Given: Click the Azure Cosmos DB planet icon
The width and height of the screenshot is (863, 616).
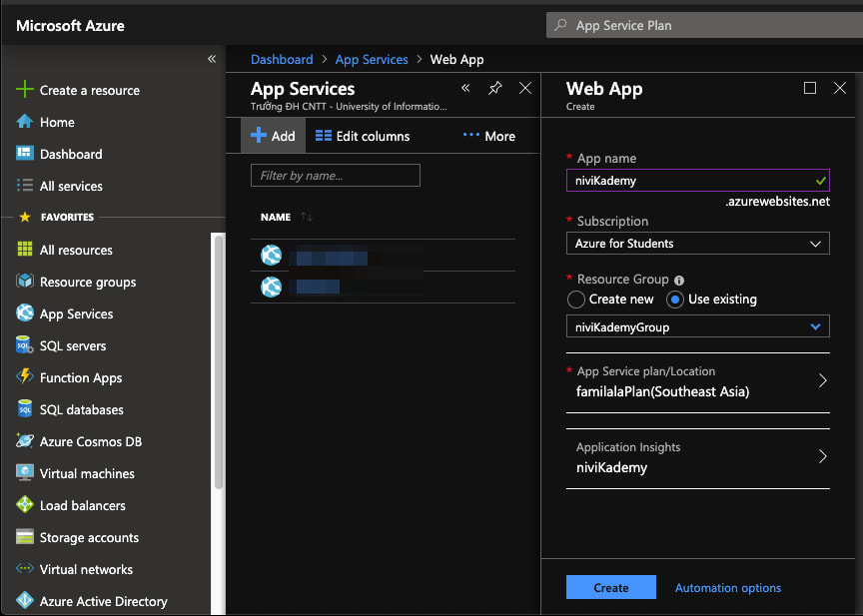Looking at the screenshot, I should [25, 440].
